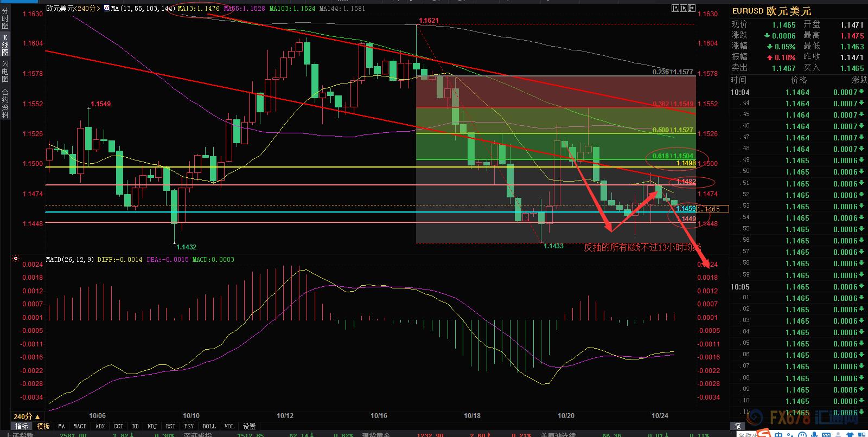Click the 0.236 Fibonacci level label 1.1577
The height and width of the screenshot is (437, 868).
tap(673, 72)
